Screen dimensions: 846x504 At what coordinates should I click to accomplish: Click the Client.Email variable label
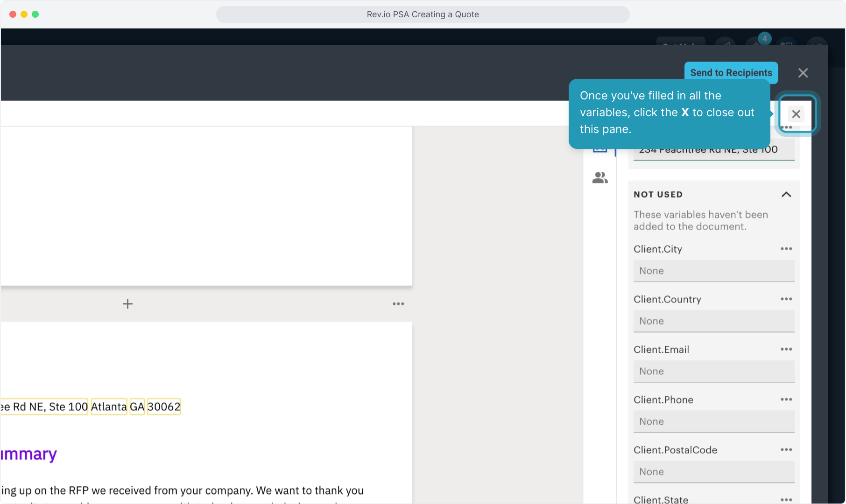(x=661, y=350)
